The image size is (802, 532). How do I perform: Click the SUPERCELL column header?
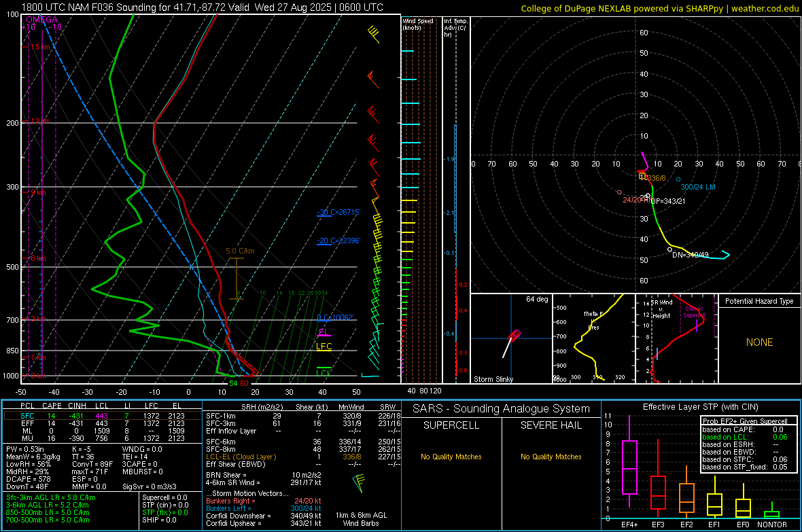[x=451, y=425]
